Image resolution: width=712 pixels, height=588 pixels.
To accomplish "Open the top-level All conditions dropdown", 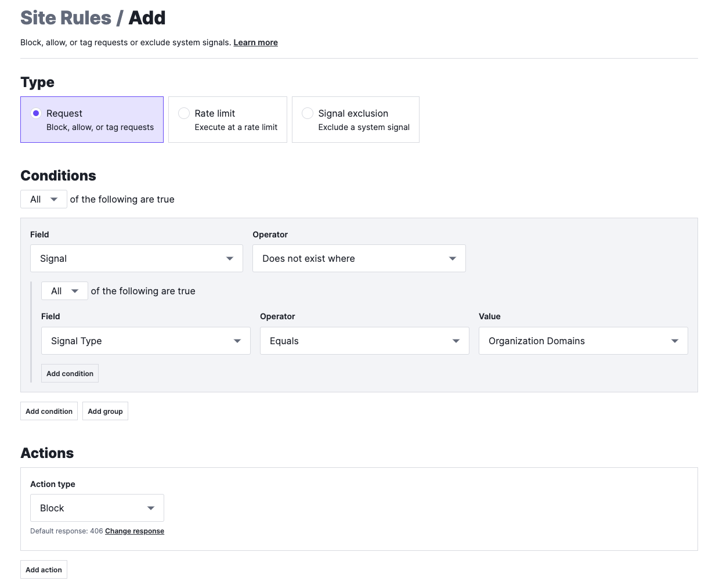I will click(x=44, y=199).
